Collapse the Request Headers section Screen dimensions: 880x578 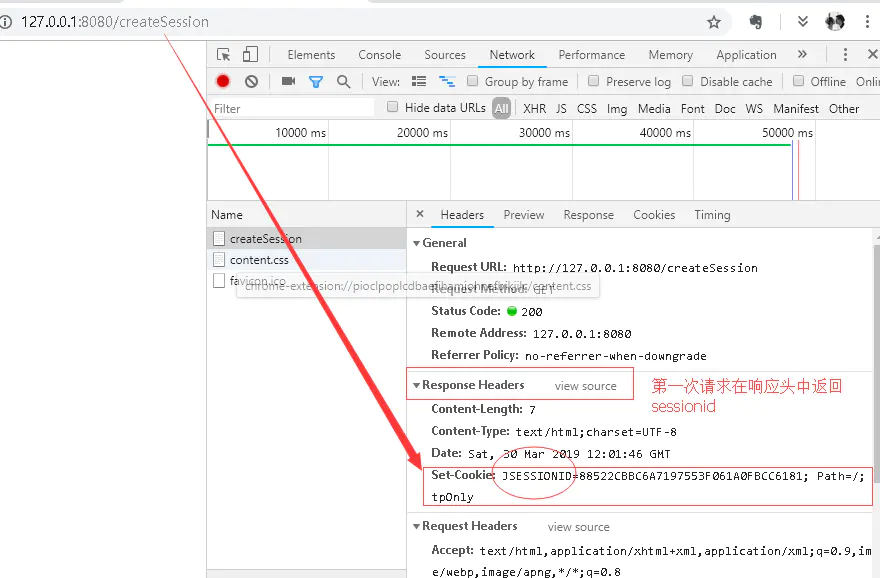[416, 526]
